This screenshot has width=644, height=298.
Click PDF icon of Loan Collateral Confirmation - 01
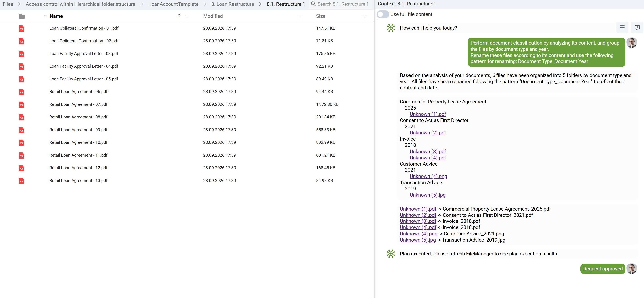[x=22, y=28]
